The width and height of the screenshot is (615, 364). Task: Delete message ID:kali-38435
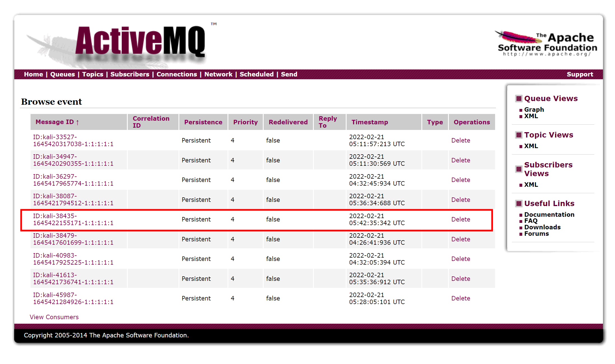coord(460,219)
